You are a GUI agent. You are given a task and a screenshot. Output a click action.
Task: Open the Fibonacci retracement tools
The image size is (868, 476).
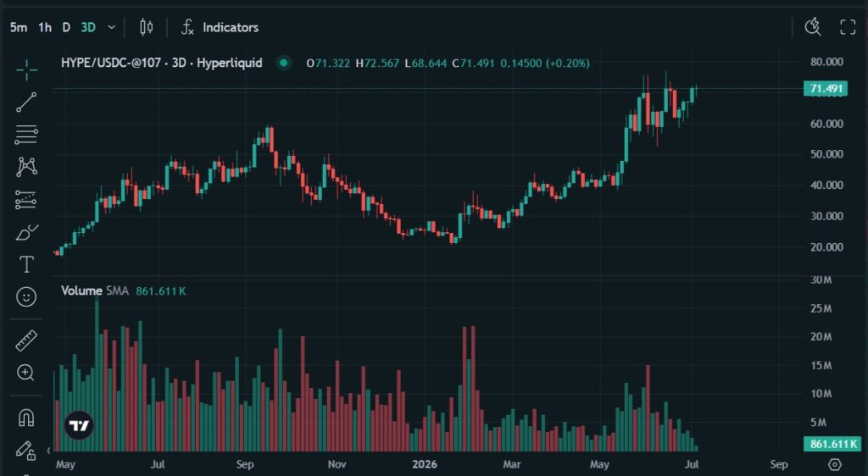pos(26,135)
